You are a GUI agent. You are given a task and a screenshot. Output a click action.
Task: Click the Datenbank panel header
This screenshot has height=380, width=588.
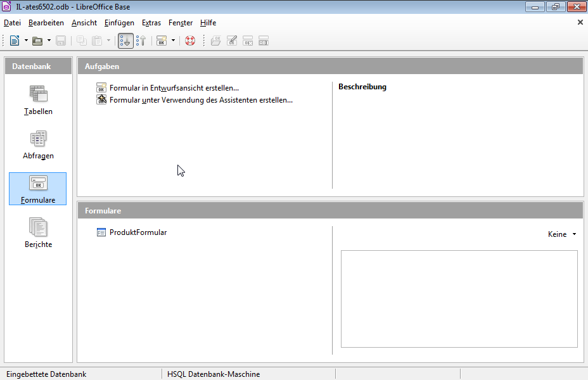(x=38, y=66)
